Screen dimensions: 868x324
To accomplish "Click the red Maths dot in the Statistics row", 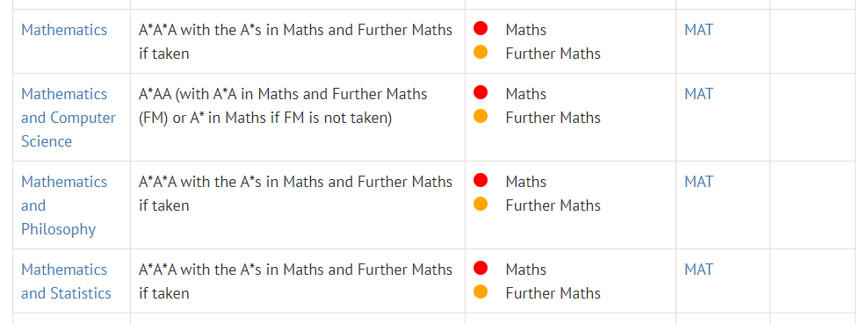I will coord(481,268).
